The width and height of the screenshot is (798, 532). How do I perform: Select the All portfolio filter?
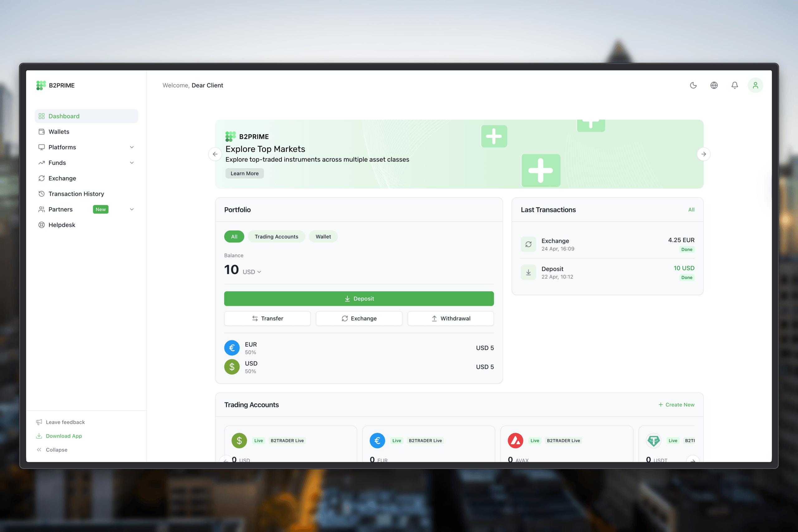(x=234, y=237)
